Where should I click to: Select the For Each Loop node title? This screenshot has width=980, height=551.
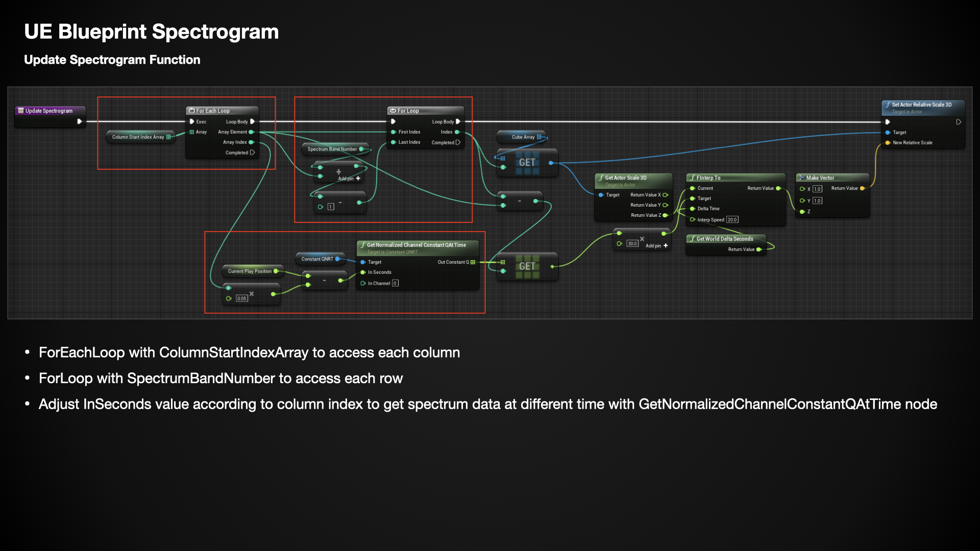(213, 111)
